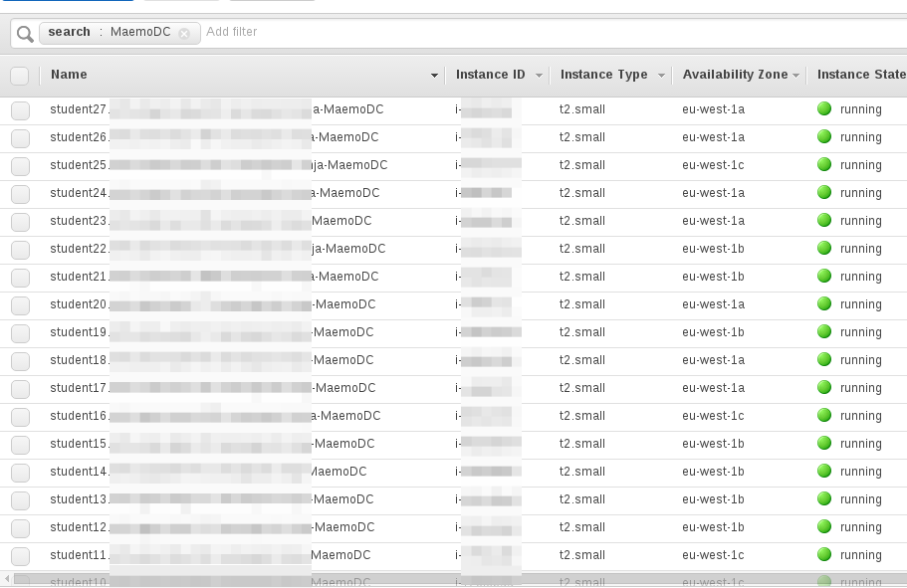907x588 pixels.
Task: Check the box next to student20
Action: 20,305
